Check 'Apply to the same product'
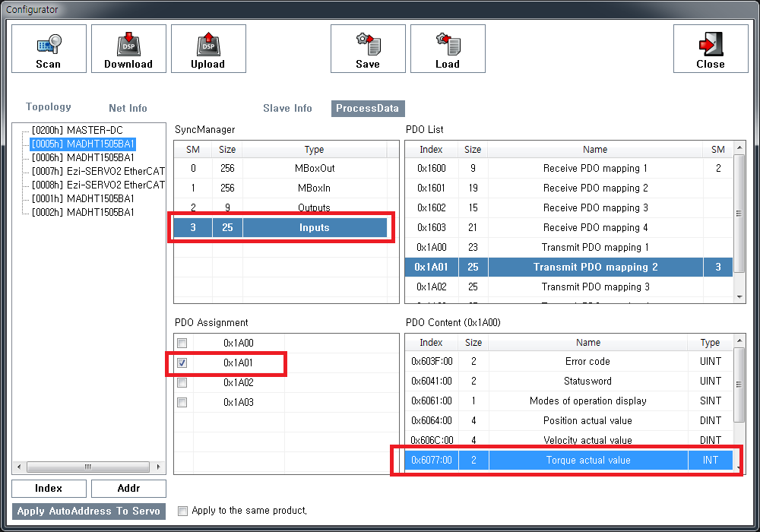 coord(182,511)
